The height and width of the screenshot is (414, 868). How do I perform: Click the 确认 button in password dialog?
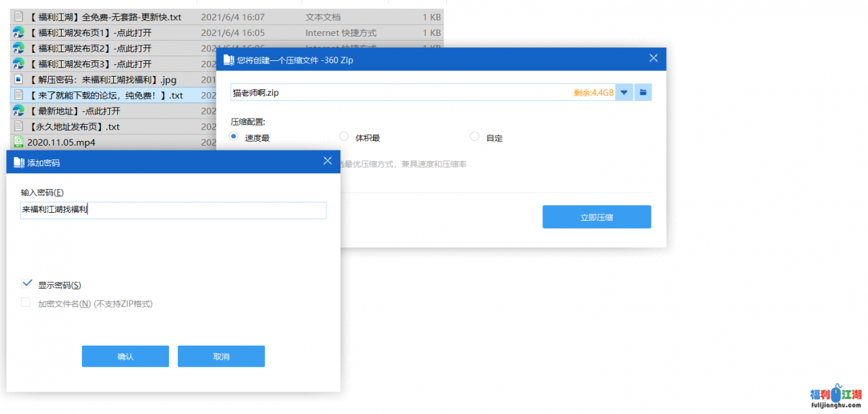coord(125,356)
